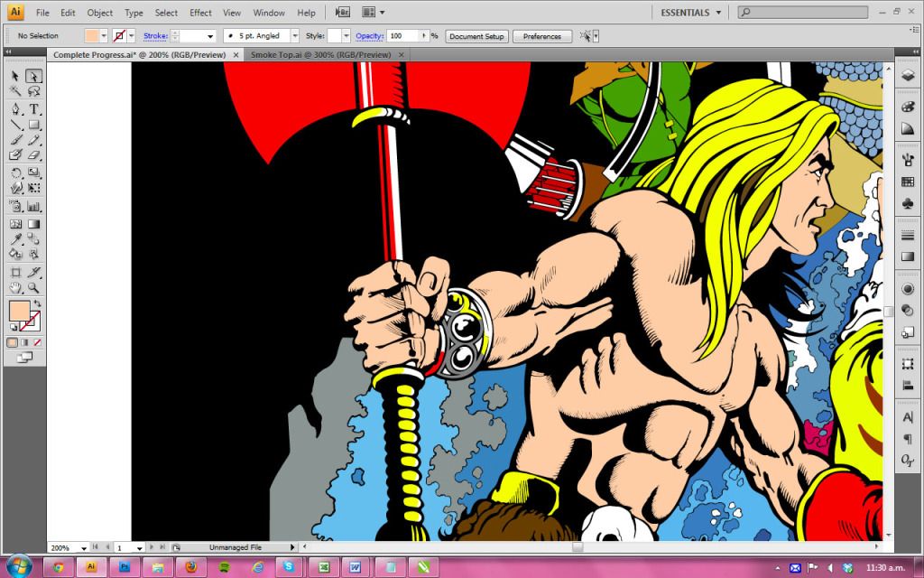Select the Direct Selection tool
This screenshot has height=578, width=924.
point(33,76)
